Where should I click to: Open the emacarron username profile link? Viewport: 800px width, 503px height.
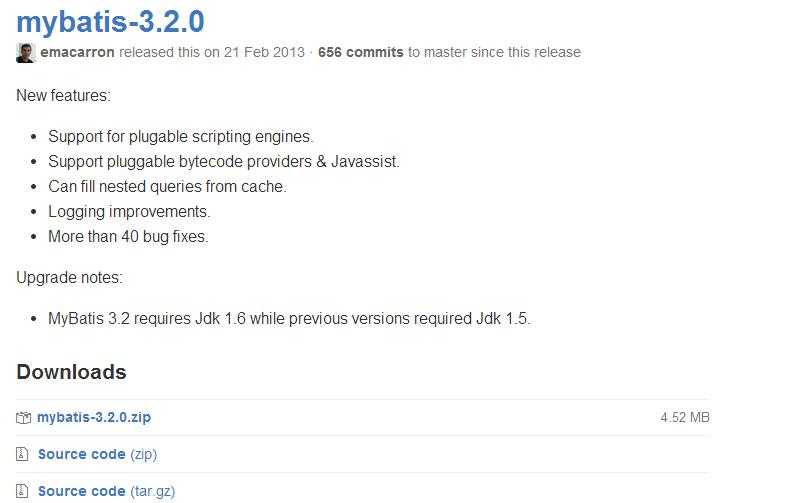(x=78, y=52)
